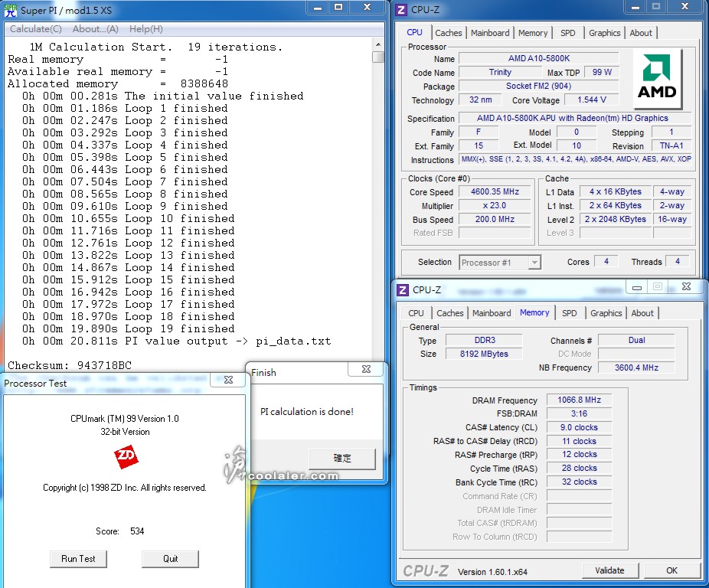Open the Help(H) menu in Super PI
The image size is (709, 588).
click(x=146, y=29)
